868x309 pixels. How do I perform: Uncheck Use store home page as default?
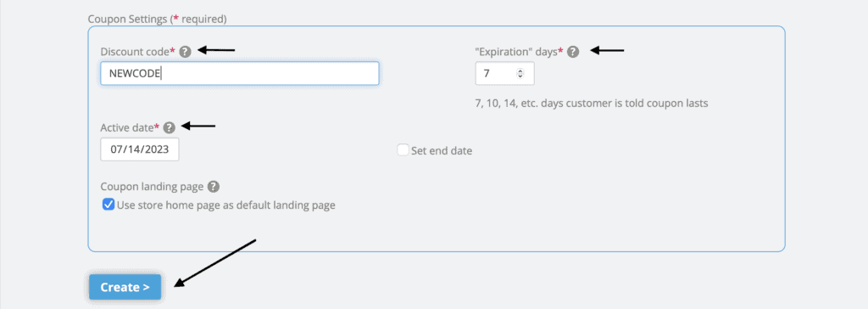108,205
